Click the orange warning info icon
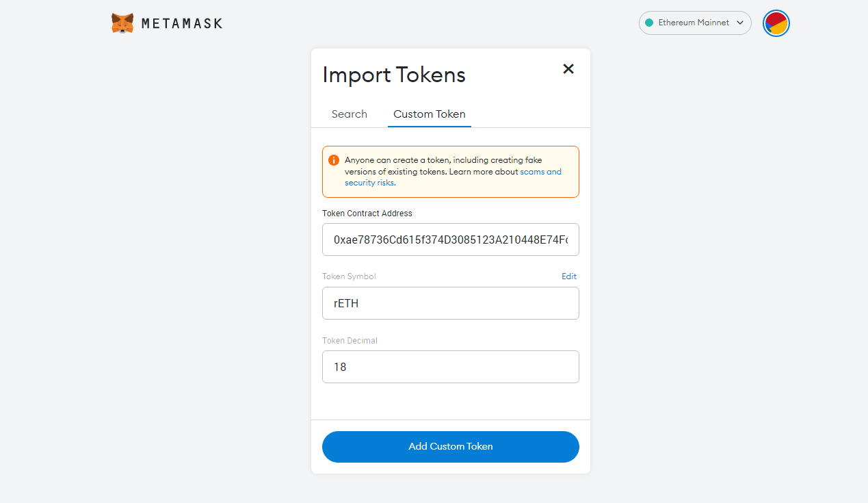The width and height of the screenshot is (868, 503). pos(334,160)
